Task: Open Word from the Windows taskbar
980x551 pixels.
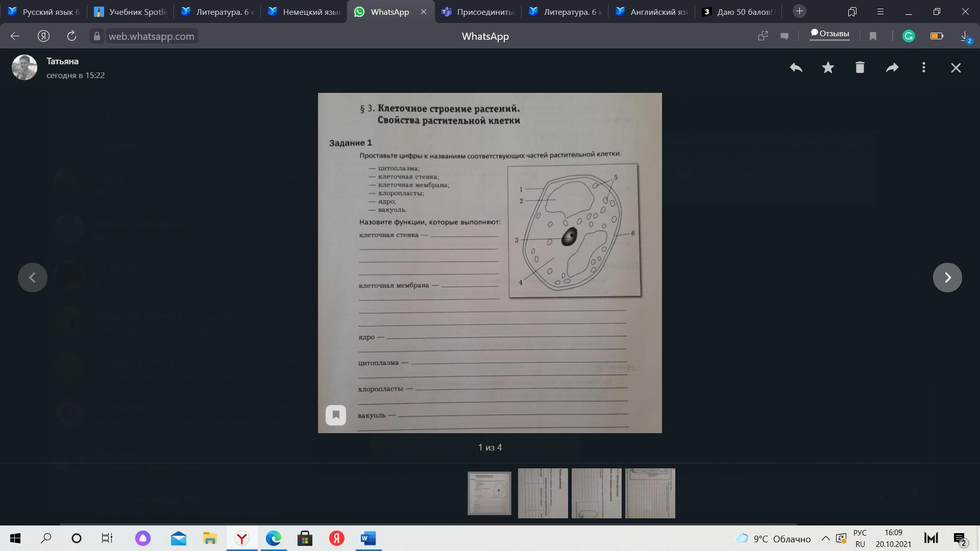Action: [x=368, y=538]
